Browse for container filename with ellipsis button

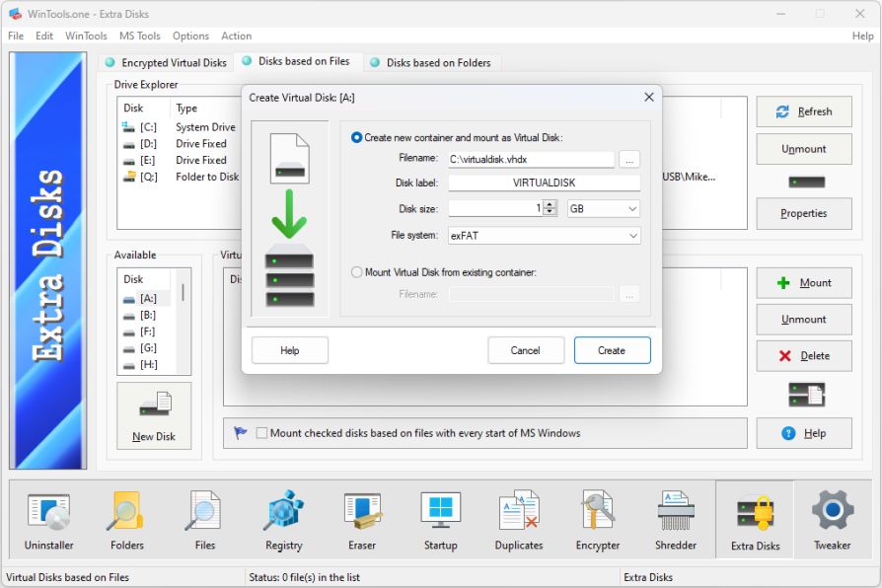click(x=629, y=159)
